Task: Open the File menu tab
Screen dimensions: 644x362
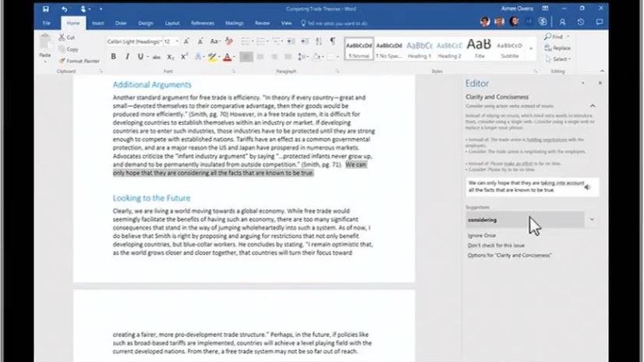Action: click(47, 23)
